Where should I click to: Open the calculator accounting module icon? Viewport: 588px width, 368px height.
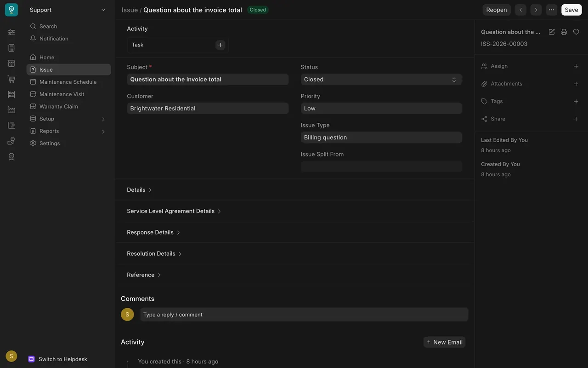[x=11, y=48]
